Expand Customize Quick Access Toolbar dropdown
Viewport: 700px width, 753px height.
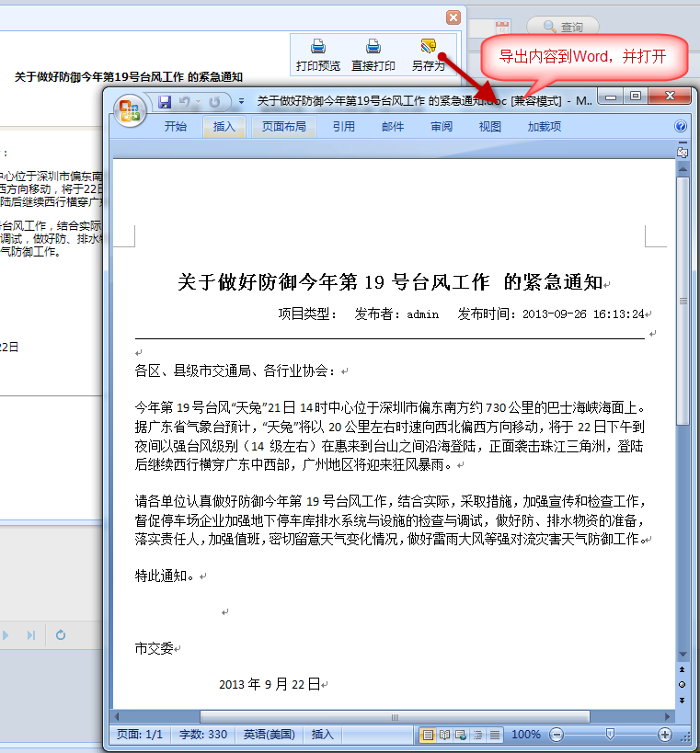(x=241, y=101)
